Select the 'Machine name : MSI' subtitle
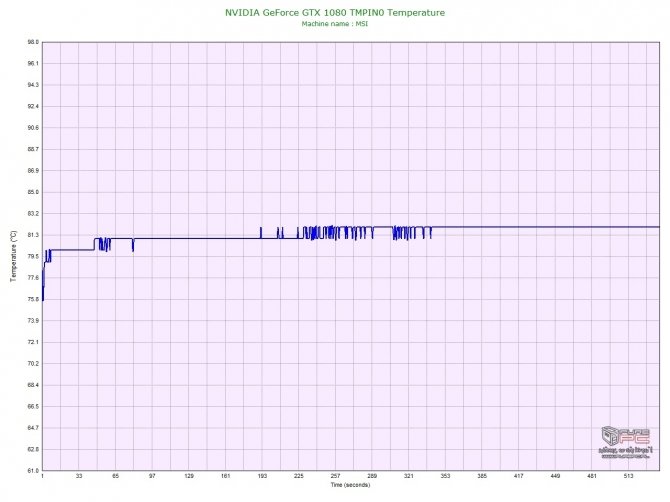 click(335, 24)
